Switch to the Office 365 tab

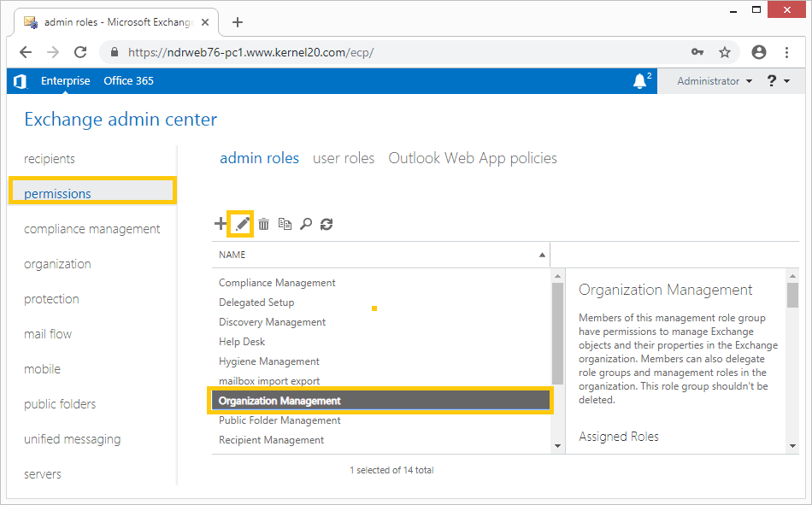128,81
